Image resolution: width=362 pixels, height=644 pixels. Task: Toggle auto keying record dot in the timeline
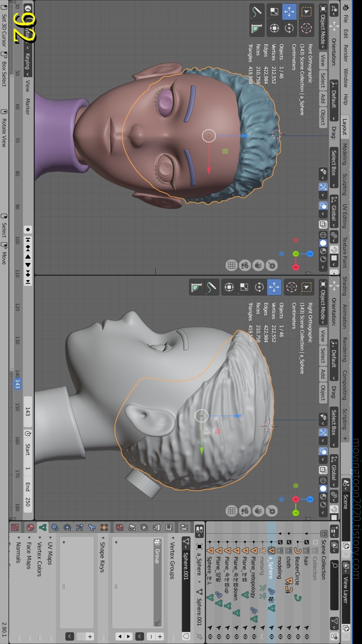click(x=28, y=230)
